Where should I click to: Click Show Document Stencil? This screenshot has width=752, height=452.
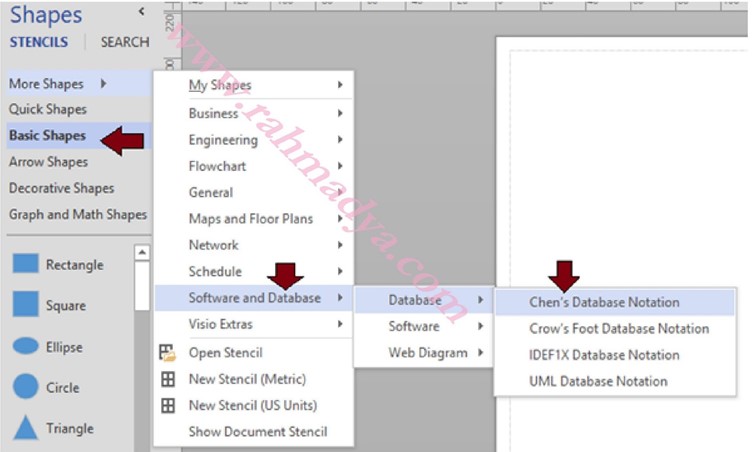pyautogui.click(x=257, y=432)
